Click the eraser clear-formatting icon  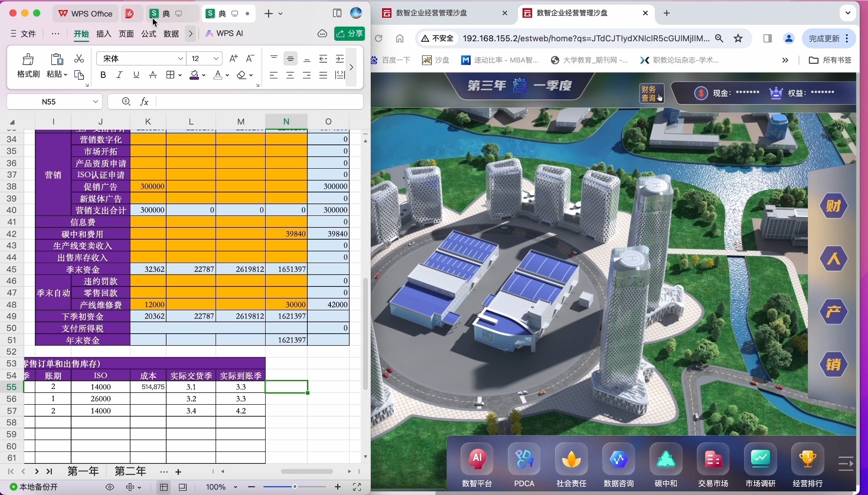coord(242,75)
